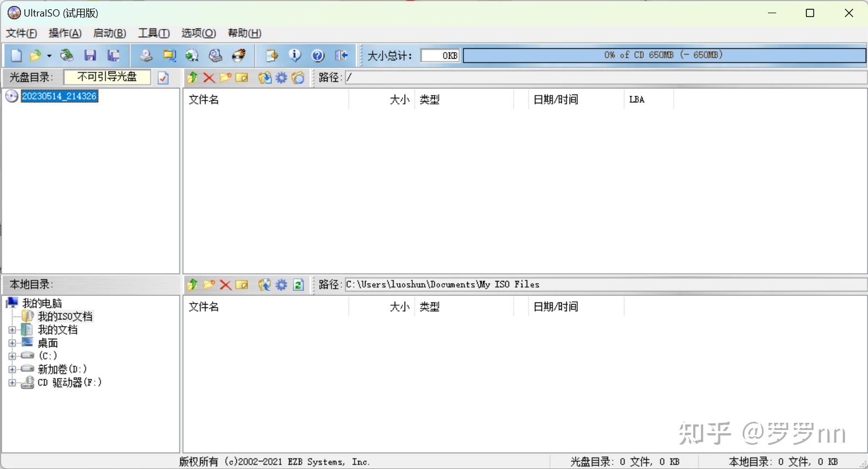Select 我的ISO文档 in local tree
This screenshot has height=469, width=868.
coord(65,317)
